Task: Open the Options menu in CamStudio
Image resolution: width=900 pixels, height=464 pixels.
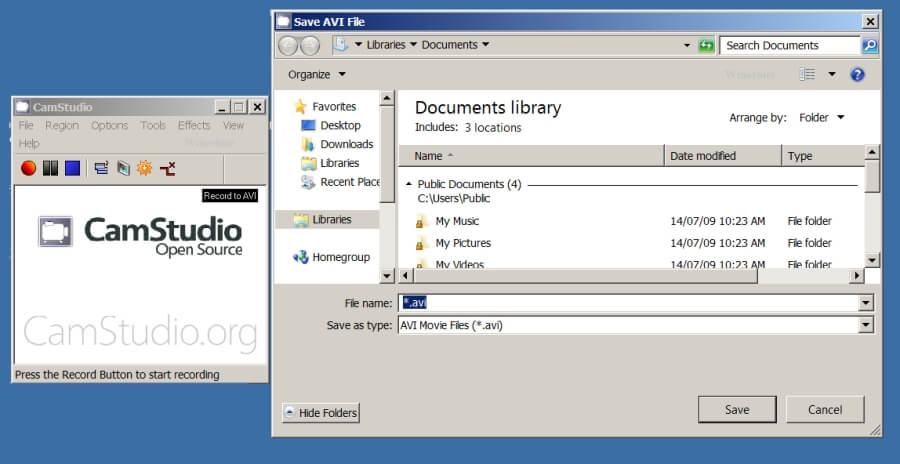Action: tap(109, 125)
